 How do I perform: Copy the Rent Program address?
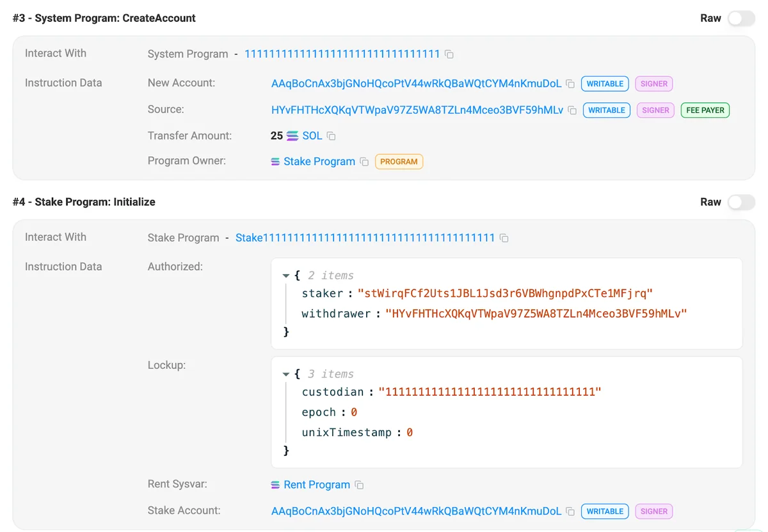[359, 485]
